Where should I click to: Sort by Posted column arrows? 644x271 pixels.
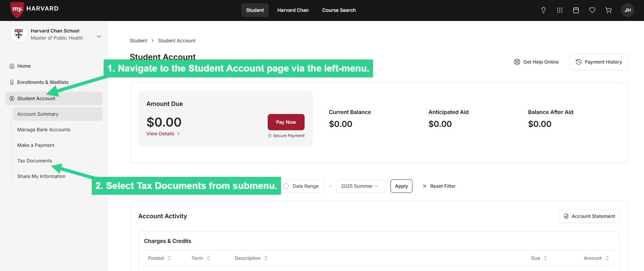pyautogui.click(x=169, y=258)
